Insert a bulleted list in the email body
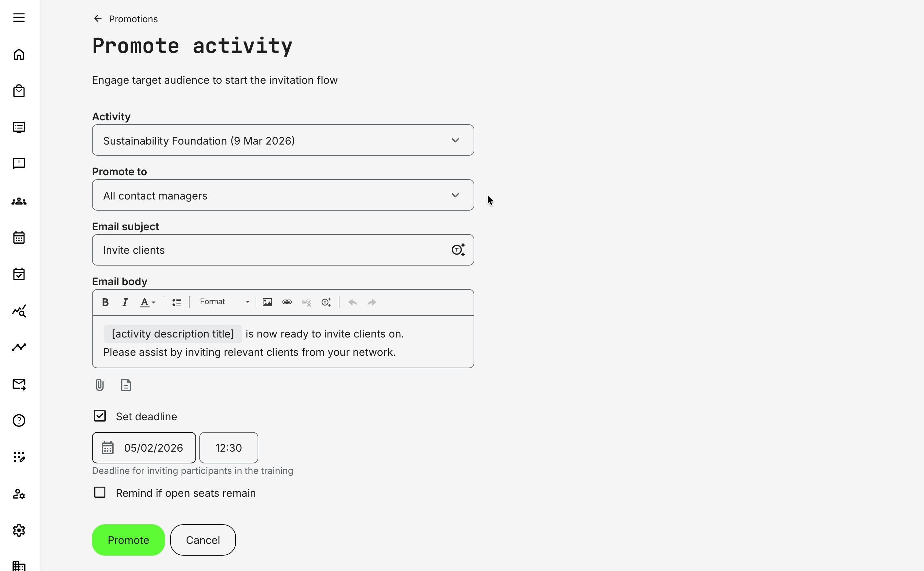This screenshot has height=571, width=924. click(176, 302)
